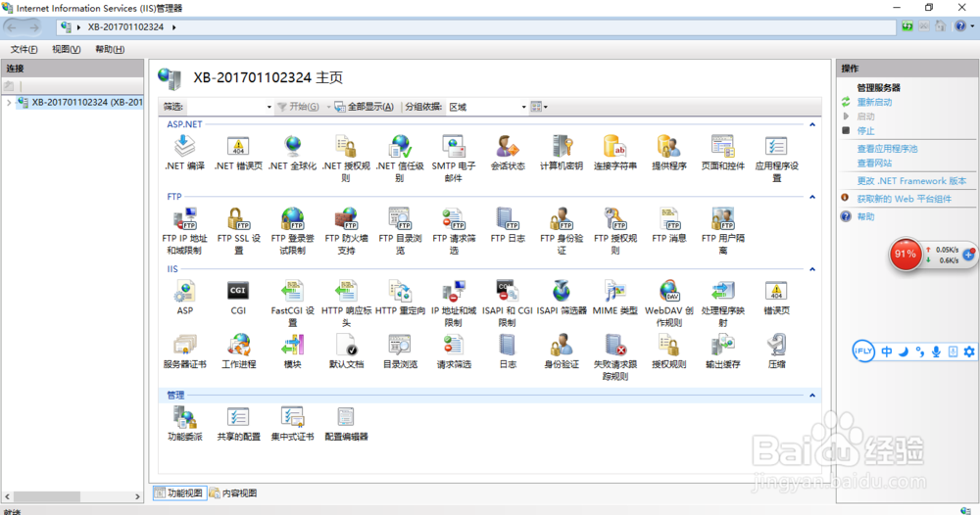The image size is (980, 515).
Task: Open the 帮助(H) menu
Action: (x=110, y=49)
